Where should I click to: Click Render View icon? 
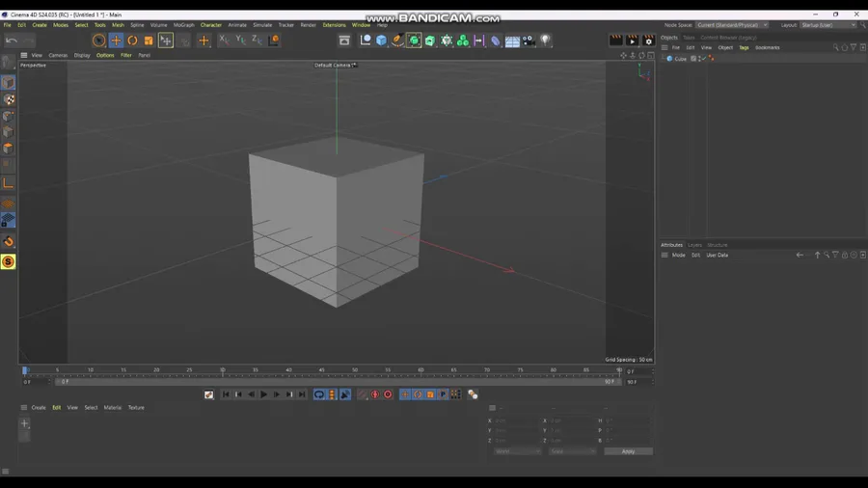615,40
